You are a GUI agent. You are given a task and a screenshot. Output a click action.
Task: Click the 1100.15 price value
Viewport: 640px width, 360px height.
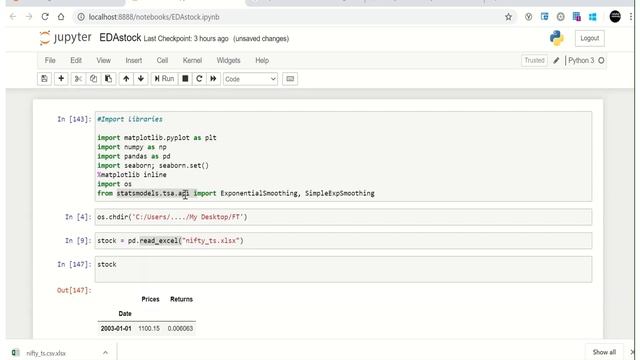click(x=149, y=329)
